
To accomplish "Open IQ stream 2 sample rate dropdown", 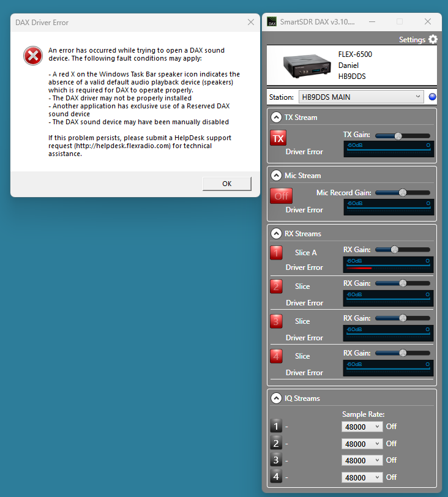I will (x=362, y=444).
